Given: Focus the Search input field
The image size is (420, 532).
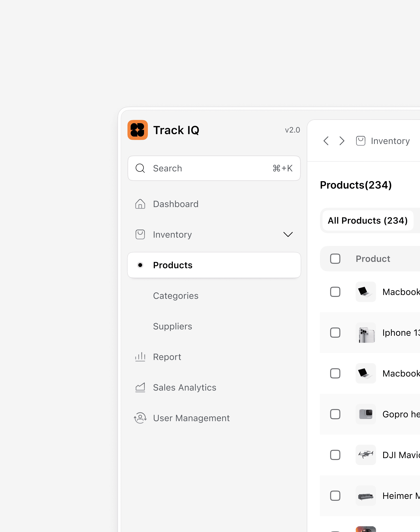Looking at the screenshot, I should click(x=214, y=168).
